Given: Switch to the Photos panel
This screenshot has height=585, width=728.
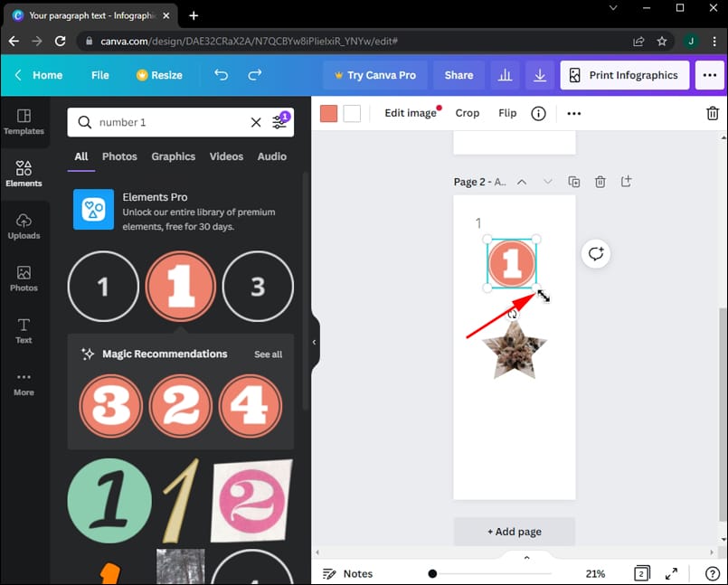Looking at the screenshot, I should point(24,279).
